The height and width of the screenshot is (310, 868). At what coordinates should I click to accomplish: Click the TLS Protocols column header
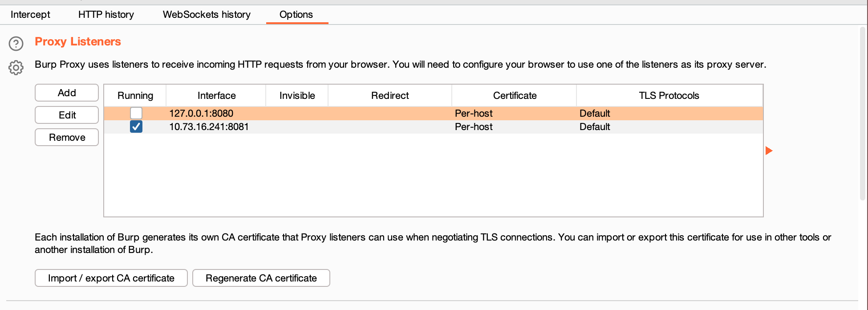[669, 95]
